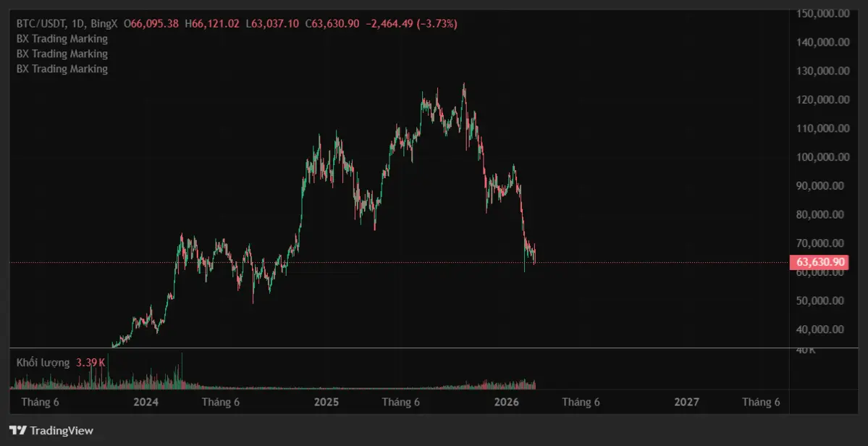Select the second BX Trading Marking indicator
This screenshot has width=868, height=446.
click(x=62, y=54)
